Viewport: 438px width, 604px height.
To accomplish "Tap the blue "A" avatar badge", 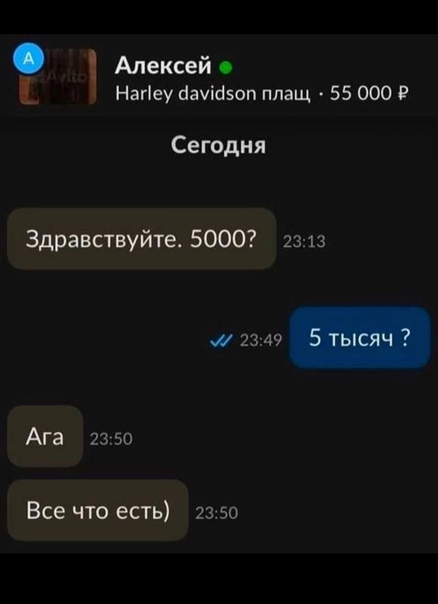I will tap(29, 58).
